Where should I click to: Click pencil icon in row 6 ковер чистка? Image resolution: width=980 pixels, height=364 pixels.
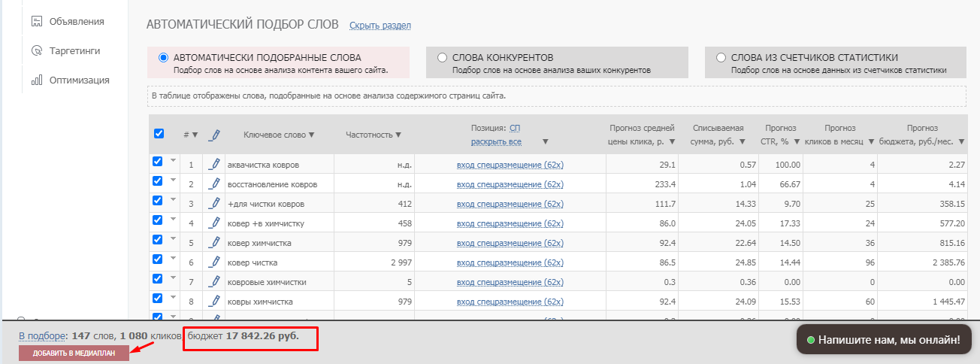tap(214, 262)
